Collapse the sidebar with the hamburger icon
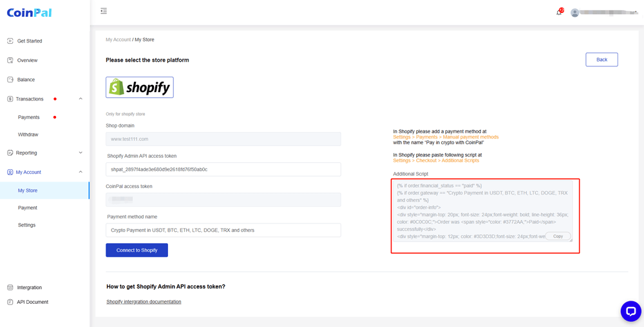Image resolution: width=644 pixels, height=327 pixels. (x=104, y=11)
